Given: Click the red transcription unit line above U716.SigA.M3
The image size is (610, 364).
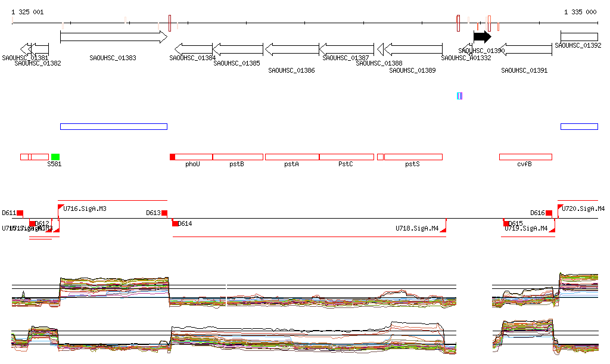Looking at the screenshot, I should coord(113,201).
